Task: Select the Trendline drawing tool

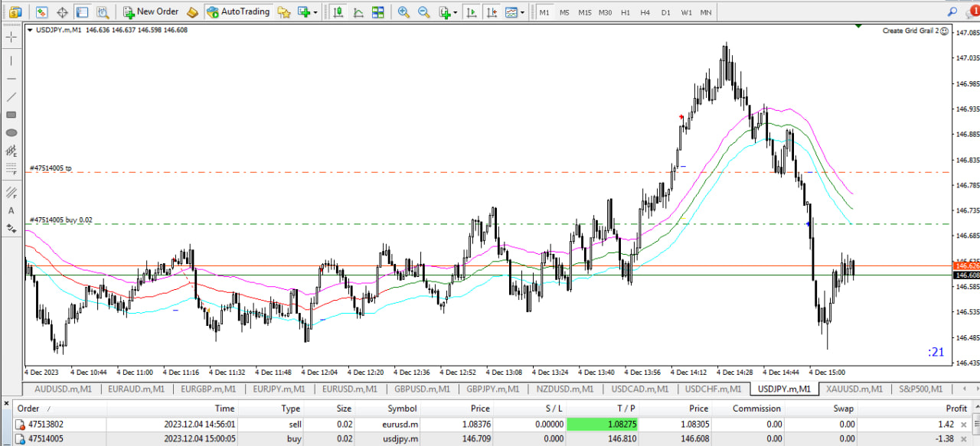Action: (x=11, y=97)
